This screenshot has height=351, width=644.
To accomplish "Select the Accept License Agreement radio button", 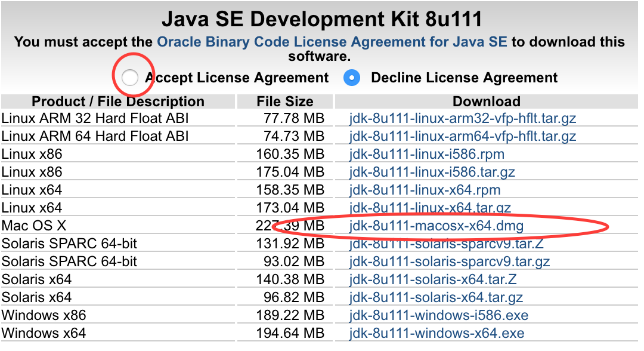I will pyautogui.click(x=130, y=77).
